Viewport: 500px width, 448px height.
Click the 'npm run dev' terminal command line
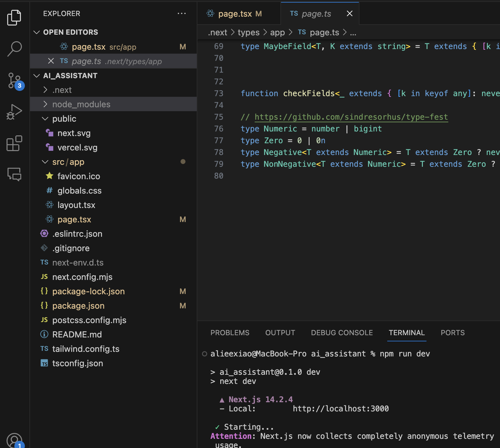[x=405, y=354]
